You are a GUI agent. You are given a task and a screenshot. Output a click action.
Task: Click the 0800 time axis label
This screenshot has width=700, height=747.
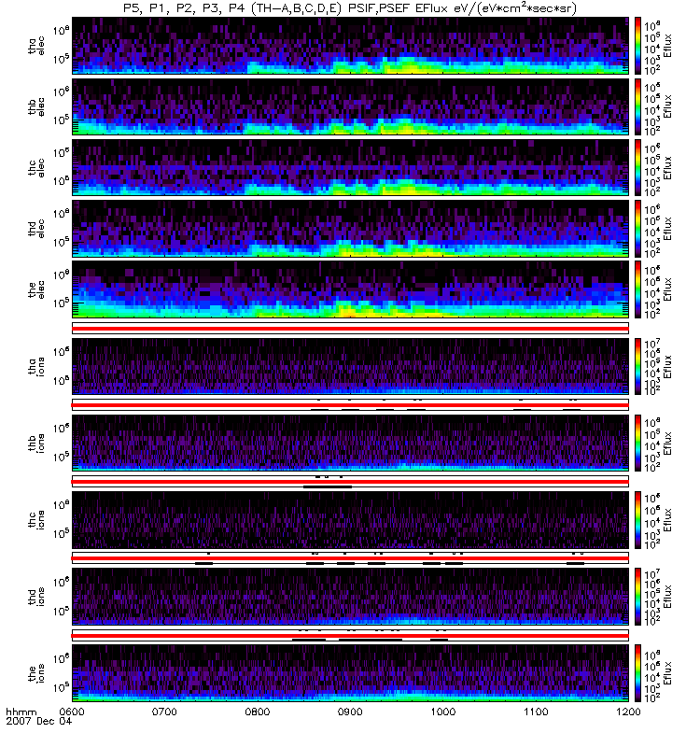pyautogui.click(x=258, y=712)
